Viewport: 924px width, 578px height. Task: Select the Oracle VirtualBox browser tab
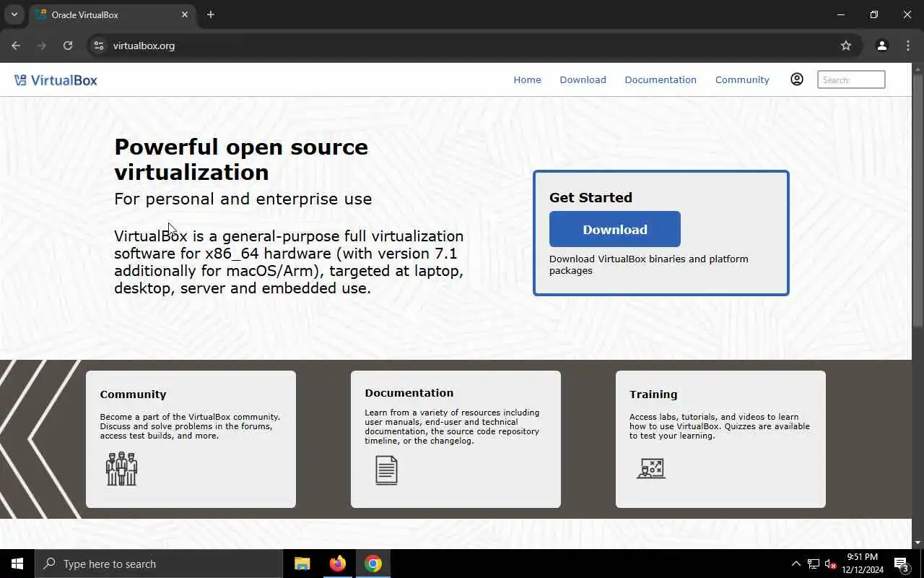coord(112,15)
